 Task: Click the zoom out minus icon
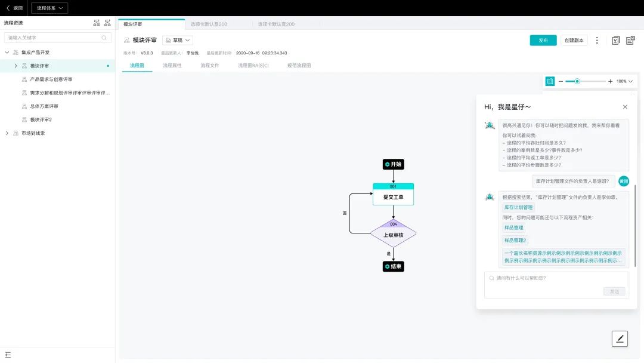561,81
